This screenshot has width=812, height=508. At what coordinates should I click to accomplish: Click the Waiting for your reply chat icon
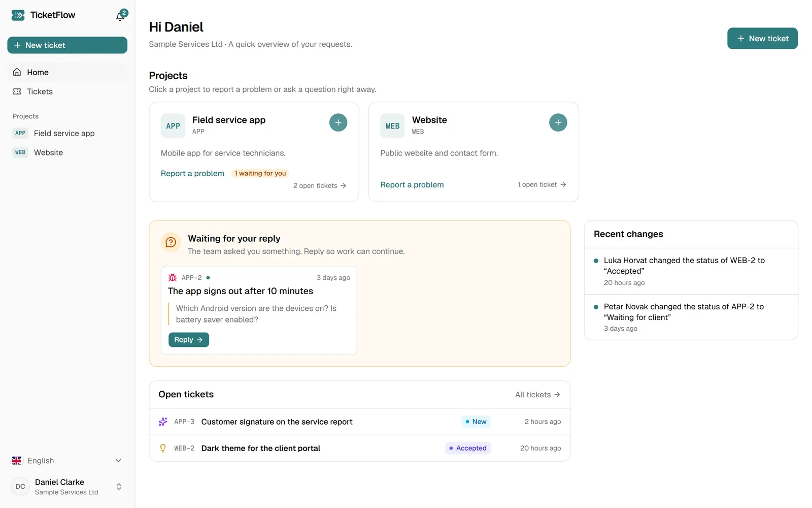(x=171, y=242)
